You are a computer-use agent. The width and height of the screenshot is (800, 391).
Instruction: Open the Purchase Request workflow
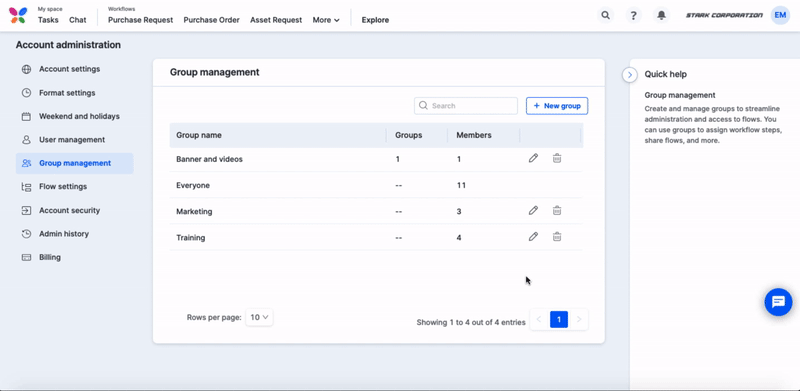point(141,20)
